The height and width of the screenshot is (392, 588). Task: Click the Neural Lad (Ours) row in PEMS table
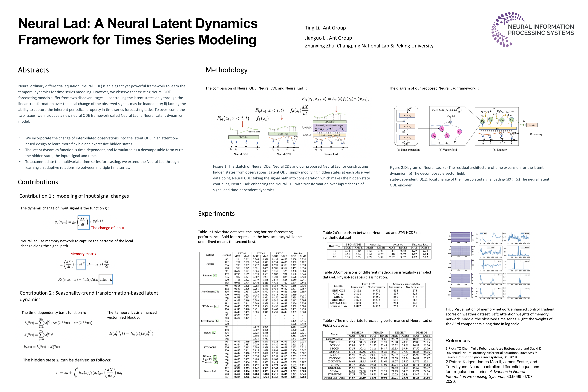[335, 378]
